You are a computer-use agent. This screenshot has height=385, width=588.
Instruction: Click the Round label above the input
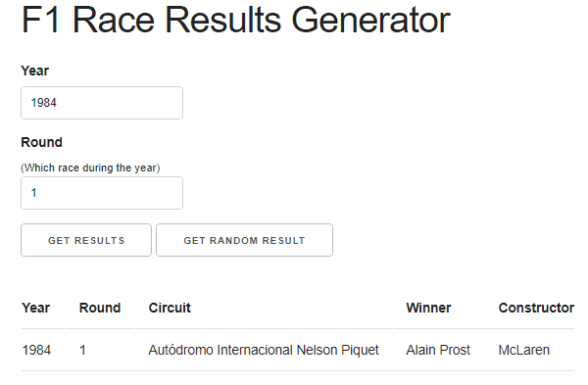point(41,142)
